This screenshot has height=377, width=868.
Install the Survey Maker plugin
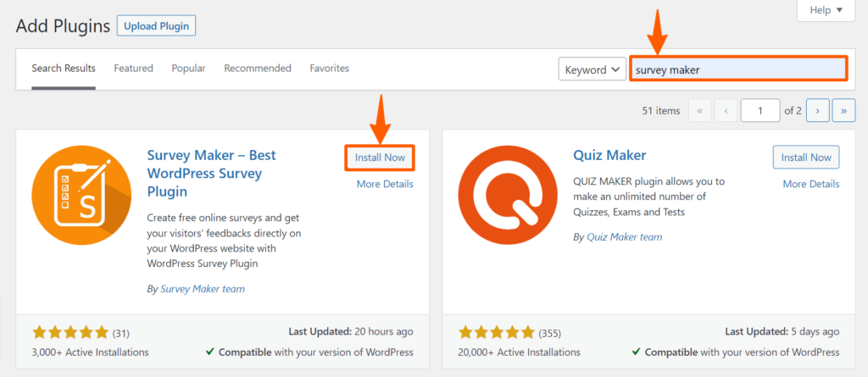(380, 158)
